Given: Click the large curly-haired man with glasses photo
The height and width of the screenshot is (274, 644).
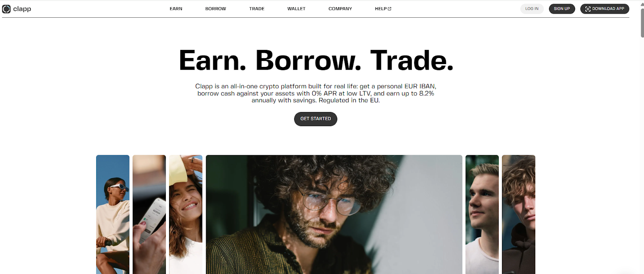Looking at the screenshot, I should click(x=334, y=214).
